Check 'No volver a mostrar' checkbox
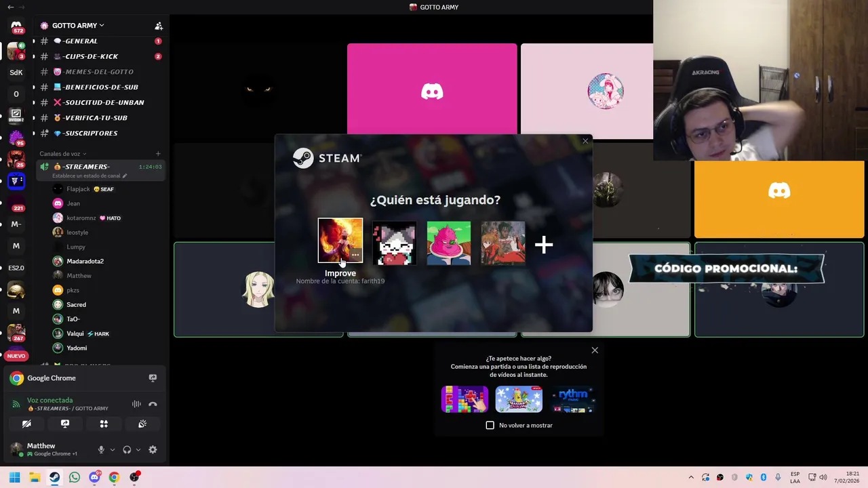This screenshot has height=488, width=868. pyautogui.click(x=490, y=425)
